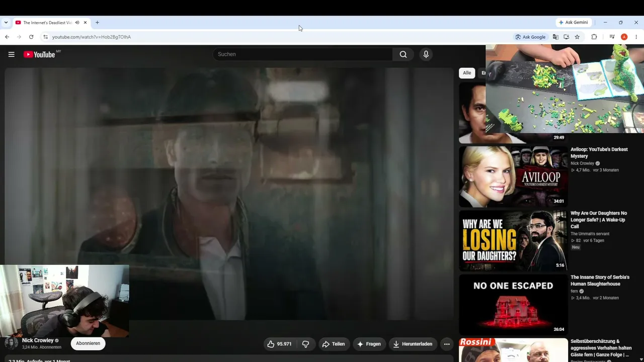Viewport: 644px width, 362px height.
Task: Open a new tab with the plus button
Action: coord(97,23)
